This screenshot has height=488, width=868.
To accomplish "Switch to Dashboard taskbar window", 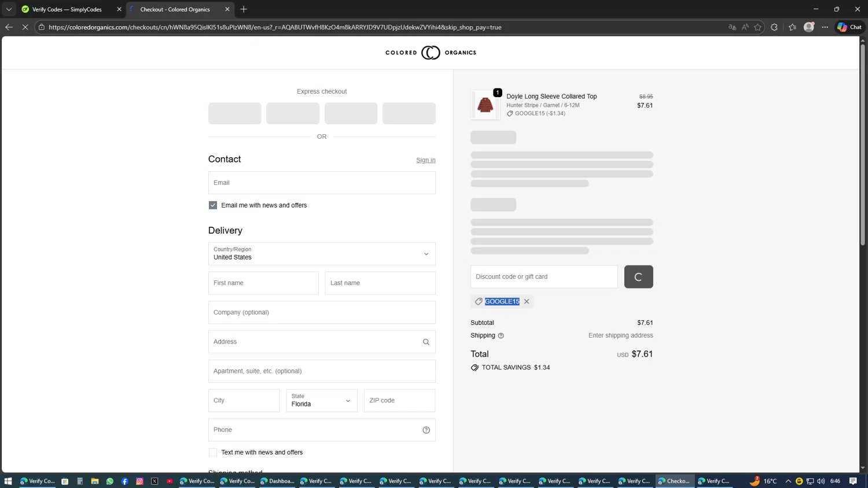I will tap(277, 481).
